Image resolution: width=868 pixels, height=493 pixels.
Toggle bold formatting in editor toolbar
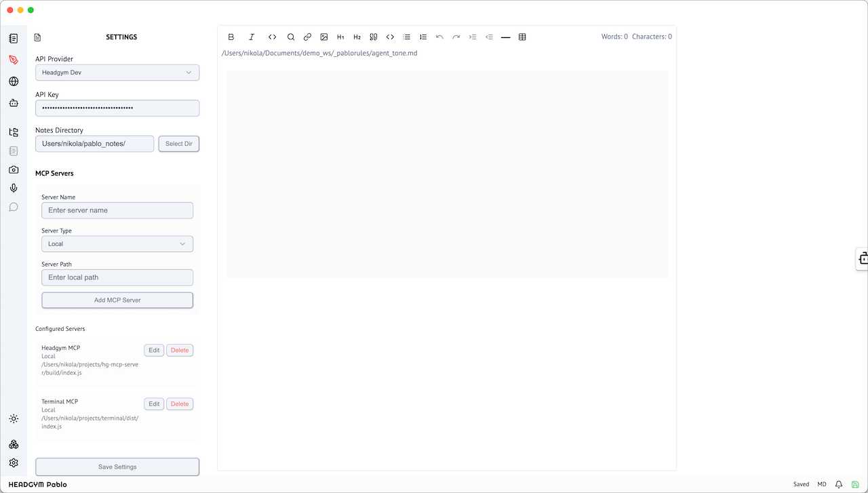click(x=231, y=37)
